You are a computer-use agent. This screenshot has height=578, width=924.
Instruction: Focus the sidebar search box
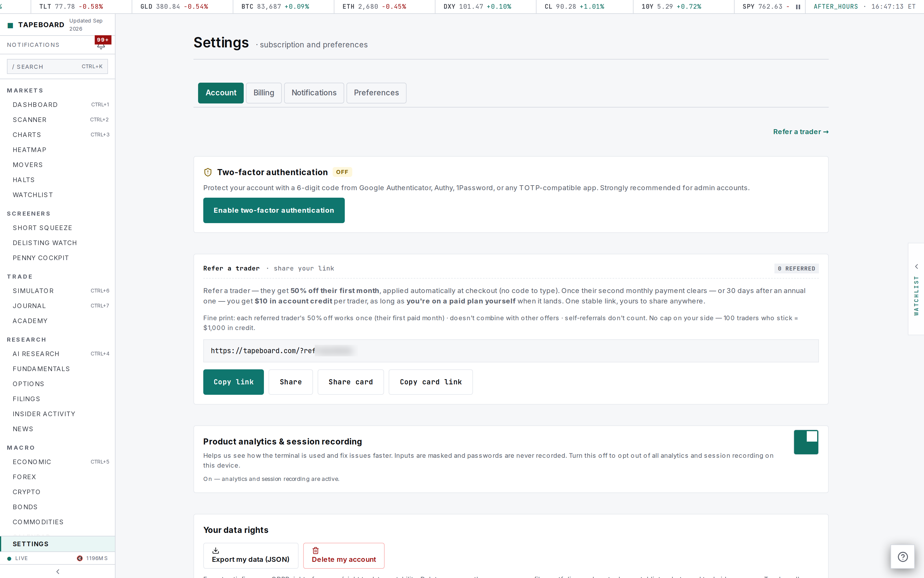coord(57,66)
